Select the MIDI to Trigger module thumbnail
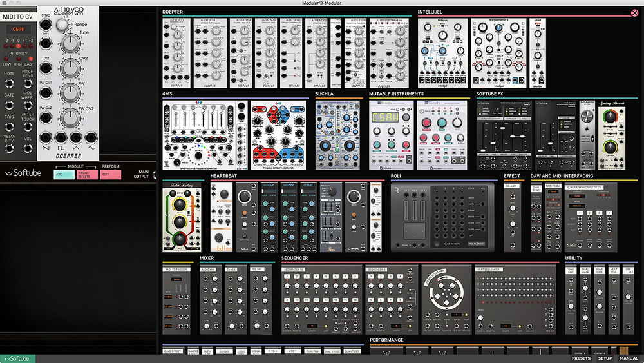This screenshot has height=363, width=644. (x=177, y=300)
